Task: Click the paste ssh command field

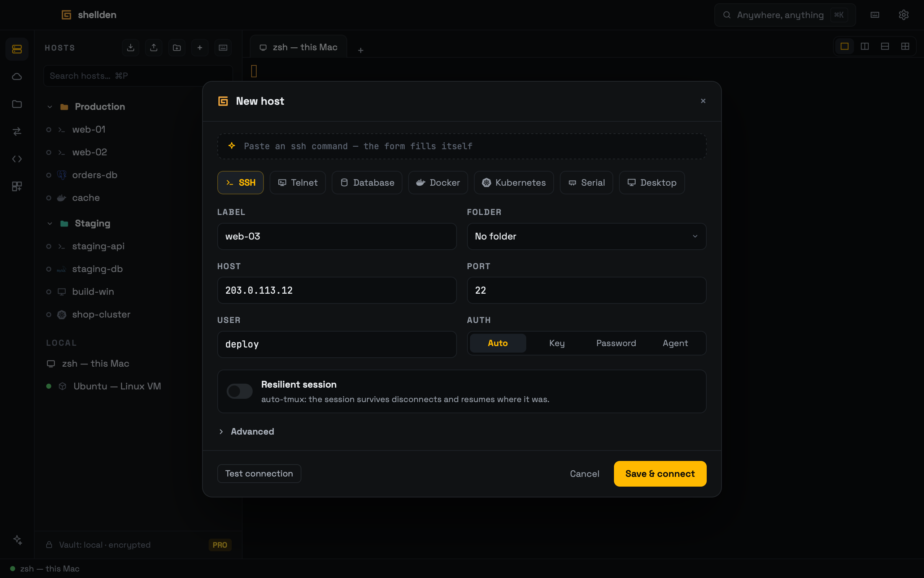Action: pyautogui.click(x=462, y=146)
